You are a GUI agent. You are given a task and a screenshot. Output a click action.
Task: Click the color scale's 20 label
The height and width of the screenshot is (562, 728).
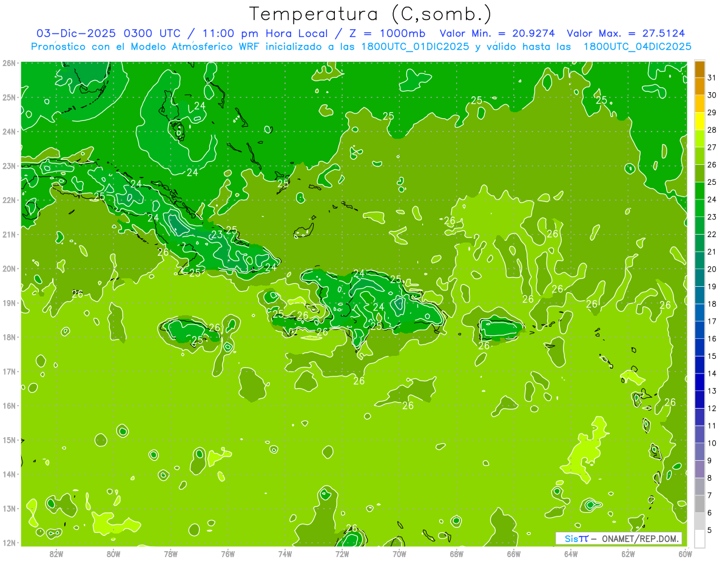click(x=712, y=269)
